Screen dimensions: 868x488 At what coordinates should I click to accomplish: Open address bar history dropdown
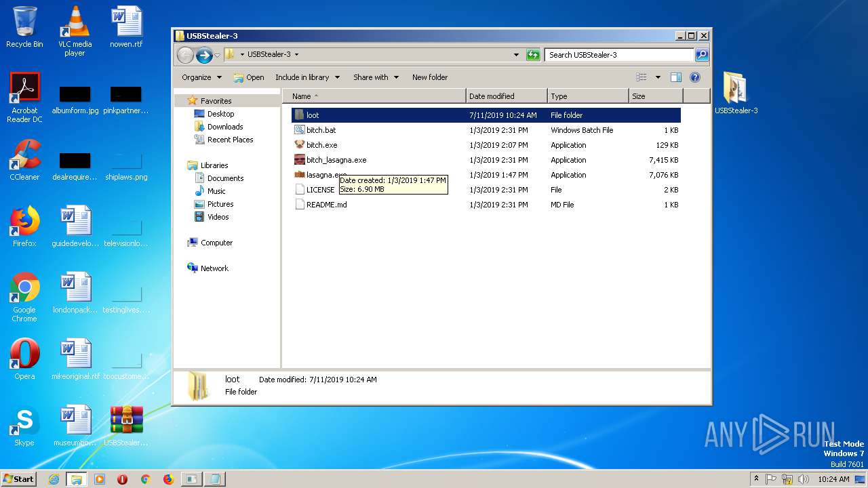(516, 55)
